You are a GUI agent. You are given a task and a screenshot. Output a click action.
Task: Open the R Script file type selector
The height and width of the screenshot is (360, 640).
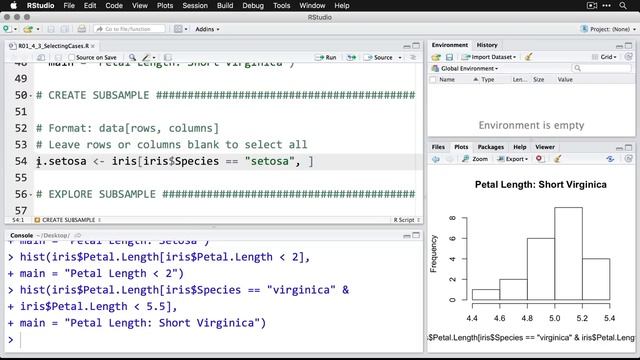[x=407, y=220]
